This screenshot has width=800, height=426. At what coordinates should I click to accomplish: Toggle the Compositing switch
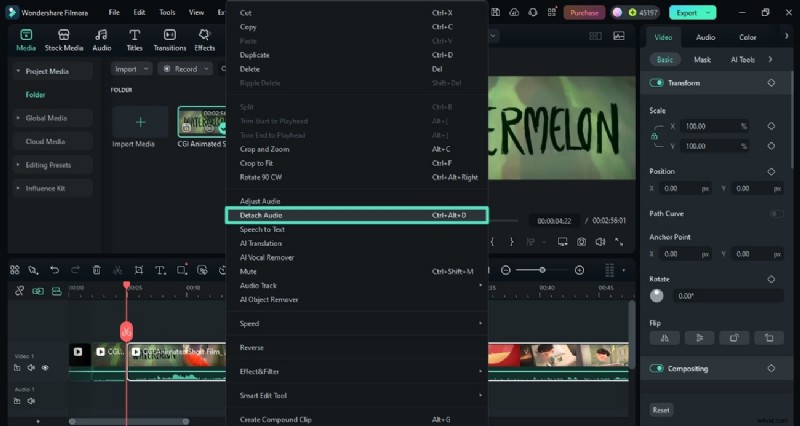[x=657, y=368]
